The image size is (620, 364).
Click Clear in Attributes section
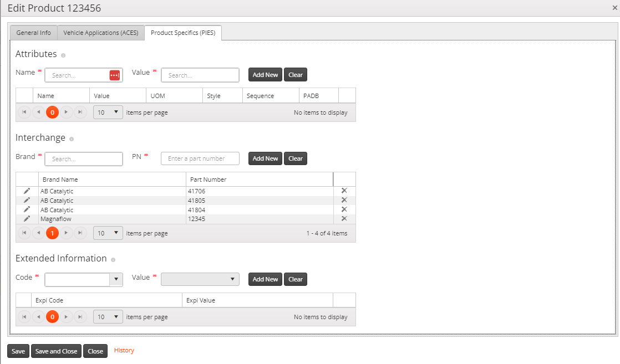296,75
